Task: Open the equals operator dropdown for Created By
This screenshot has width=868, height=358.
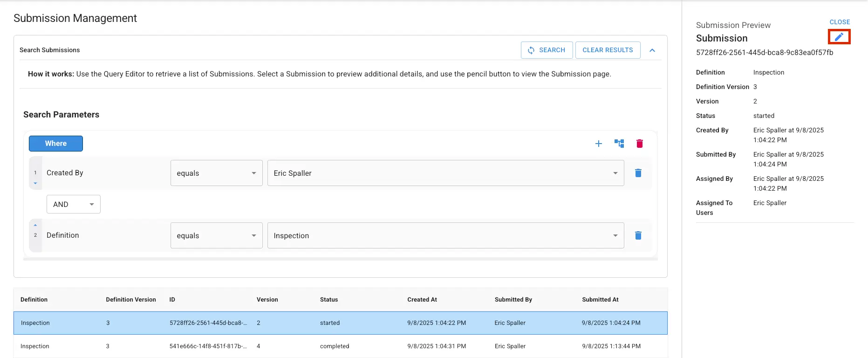Action: coord(217,173)
